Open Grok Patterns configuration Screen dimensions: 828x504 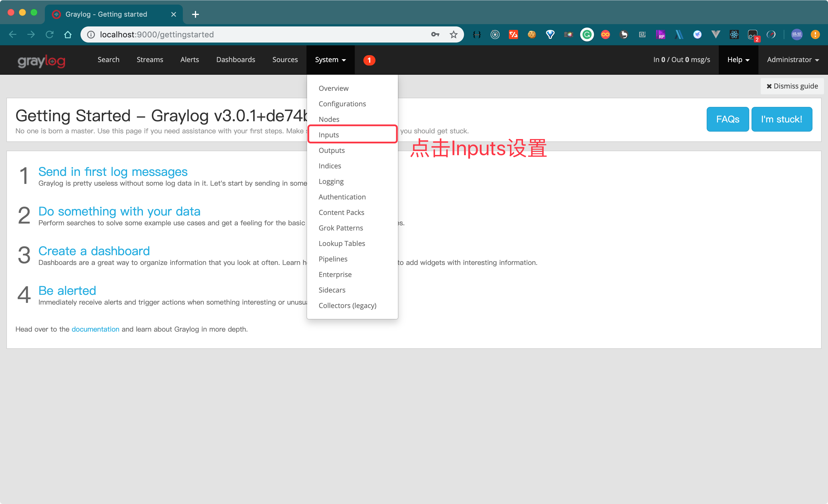coord(341,228)
